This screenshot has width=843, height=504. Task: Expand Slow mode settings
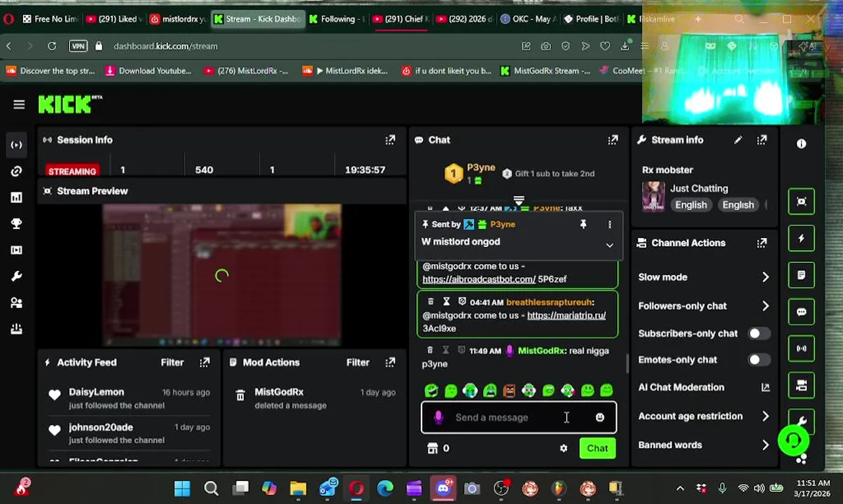coord(765,277)
